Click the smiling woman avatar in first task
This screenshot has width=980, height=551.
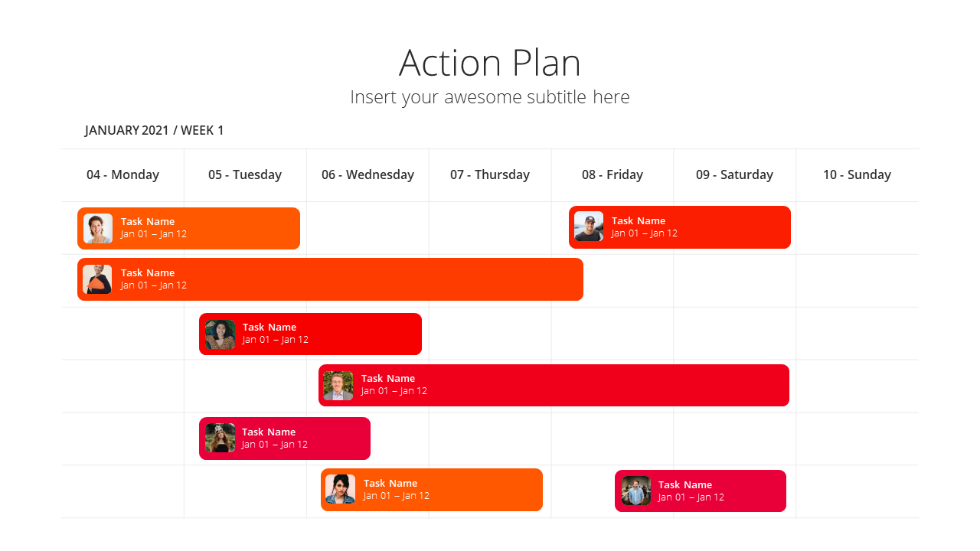[x=98, y=228]
